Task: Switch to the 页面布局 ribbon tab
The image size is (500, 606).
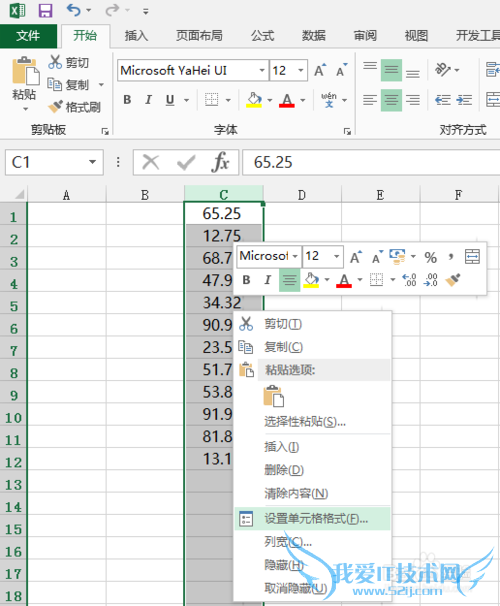Action: (199, 36)
